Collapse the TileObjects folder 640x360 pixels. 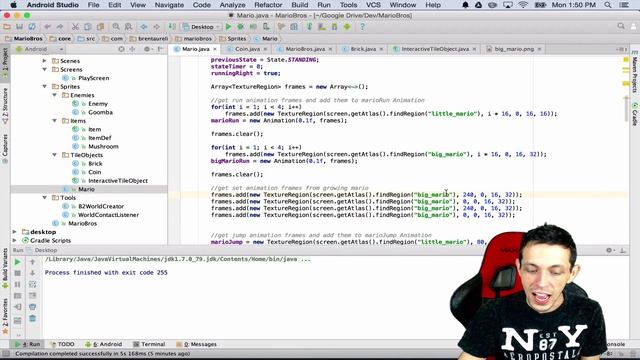coord(54,155)
